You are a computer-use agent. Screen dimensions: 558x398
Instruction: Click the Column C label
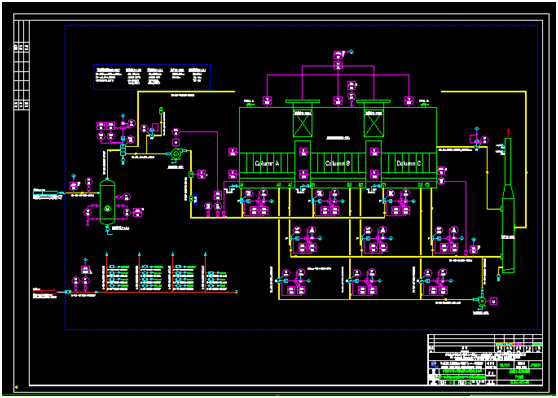[x=409, y=163]
